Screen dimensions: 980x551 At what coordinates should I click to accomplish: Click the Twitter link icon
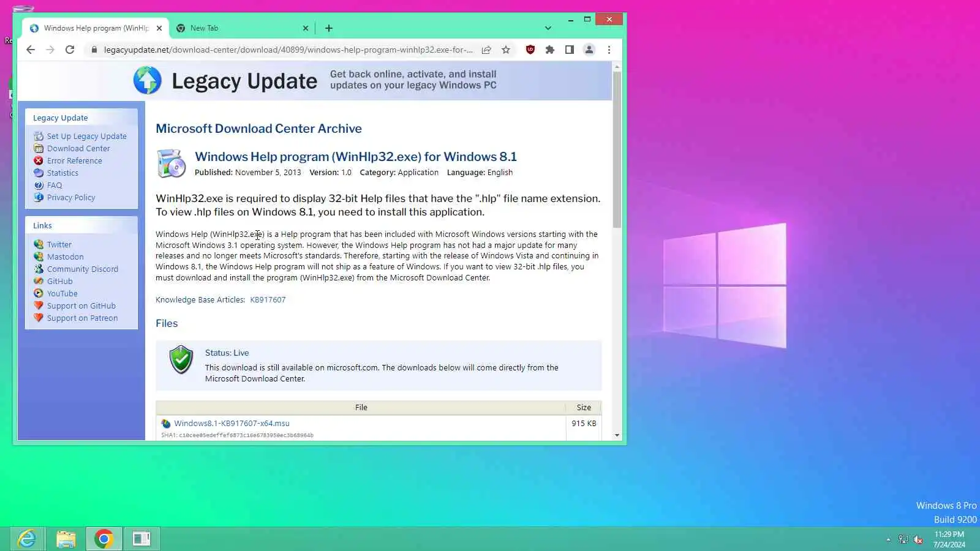[39, 244]
